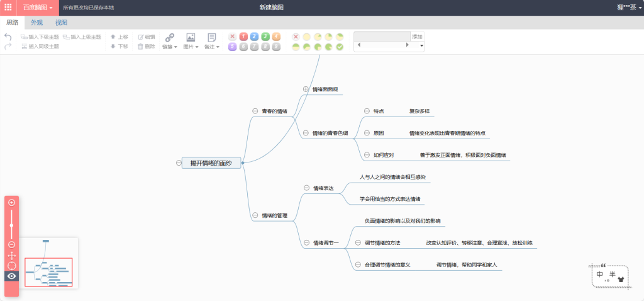Screen dimensions: 644x301
Task: Set priority 6 gray badge
Action: (x=243, y=47)
